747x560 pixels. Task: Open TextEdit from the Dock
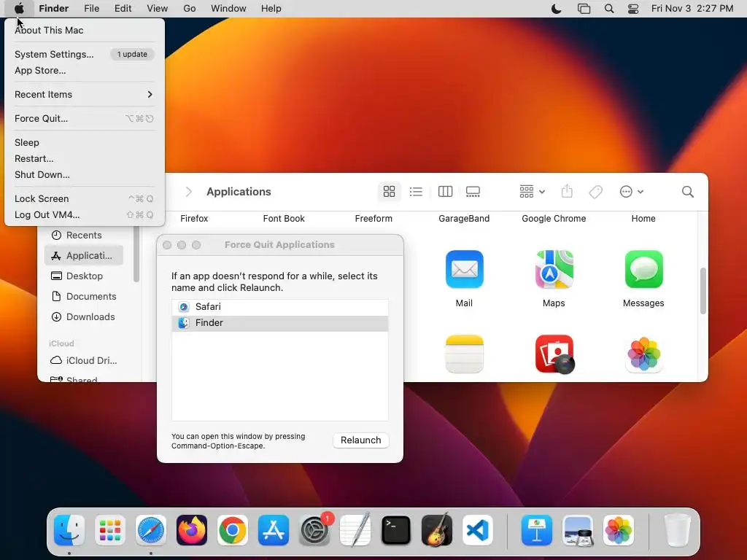[x=355, y=530]
